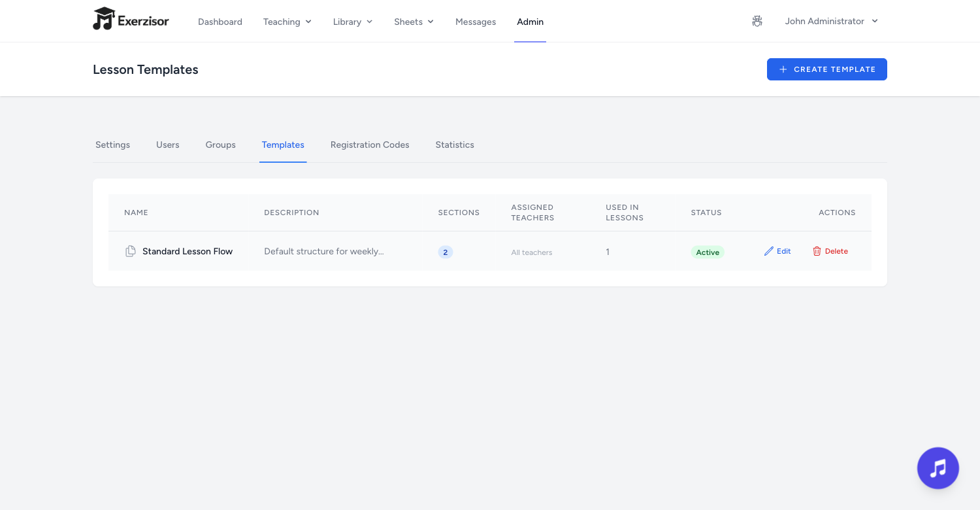Click the document icon beside Standard Lesson Flow
This screenshot has height=510, width=980.
click(x=131, y=251)
